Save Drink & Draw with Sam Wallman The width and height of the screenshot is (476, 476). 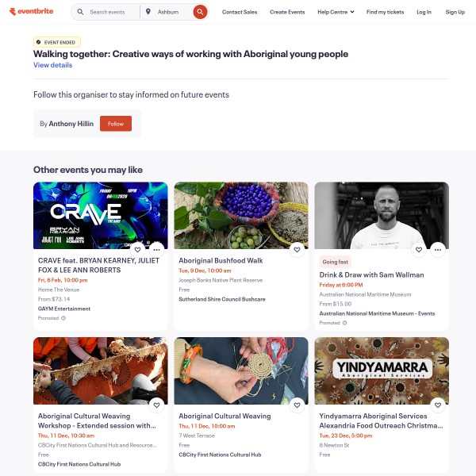click(419, 250)
